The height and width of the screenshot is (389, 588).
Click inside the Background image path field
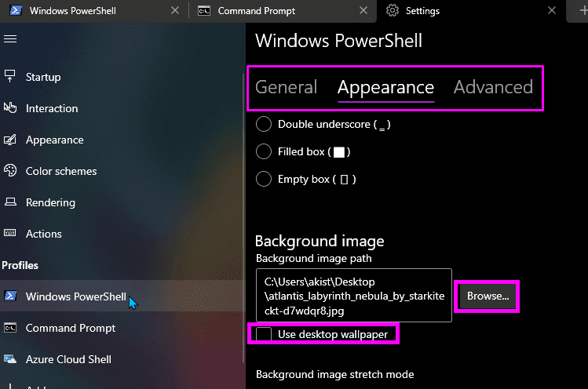(x=354, y=296)
